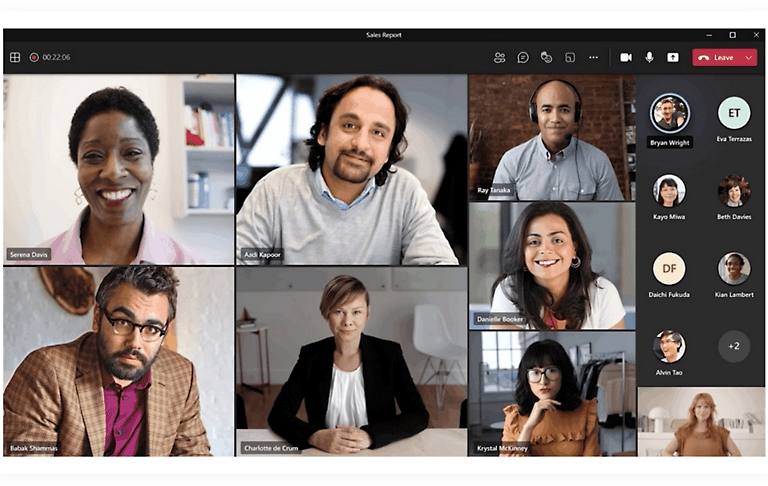Image resolution: width=768 pixels, height=486 pixels.
Task: Open the breakout rooms icon
Action: click(x=570, y=57)
